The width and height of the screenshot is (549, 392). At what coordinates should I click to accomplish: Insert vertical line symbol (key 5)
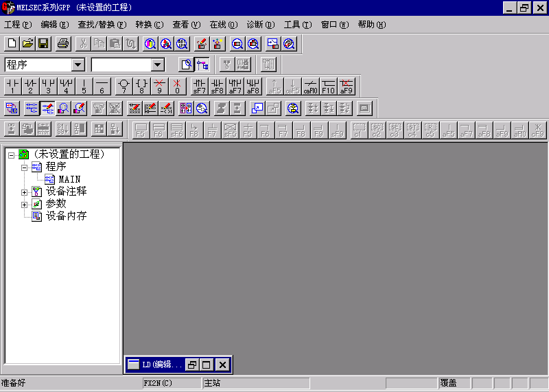(x=84, y=86)
